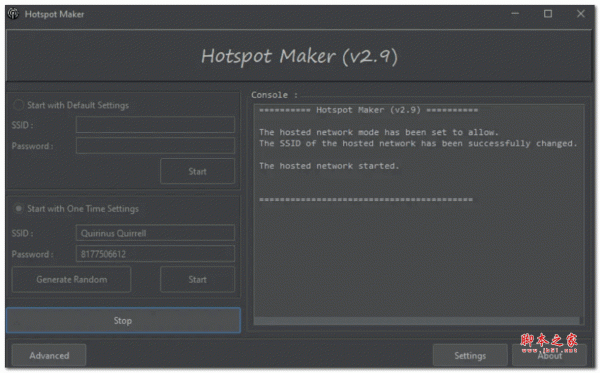Click Start button beside Generate Random
The image size is (600, 373).
click(x=197, y=280)
